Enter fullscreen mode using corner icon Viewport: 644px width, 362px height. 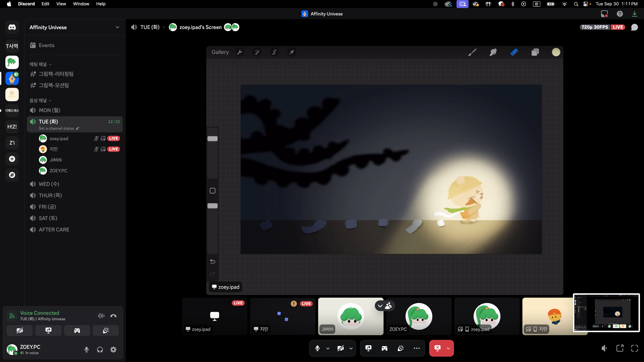(634, 348)
